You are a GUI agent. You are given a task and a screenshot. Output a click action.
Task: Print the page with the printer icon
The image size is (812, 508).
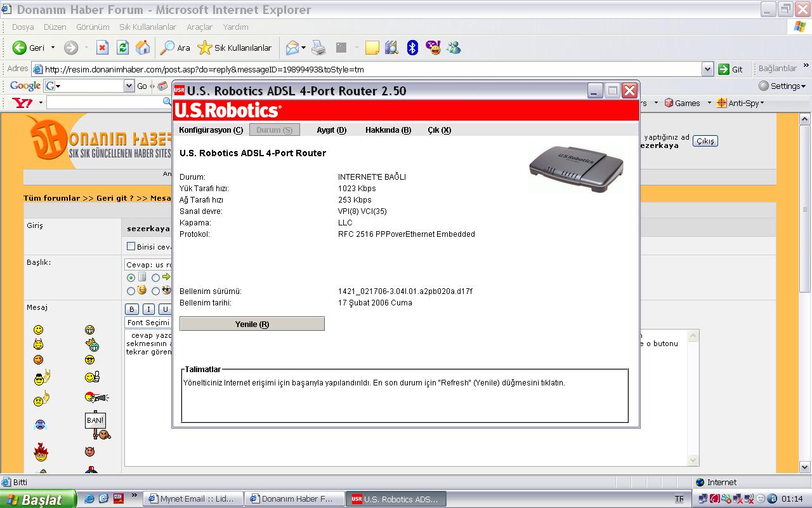[318, 48]
